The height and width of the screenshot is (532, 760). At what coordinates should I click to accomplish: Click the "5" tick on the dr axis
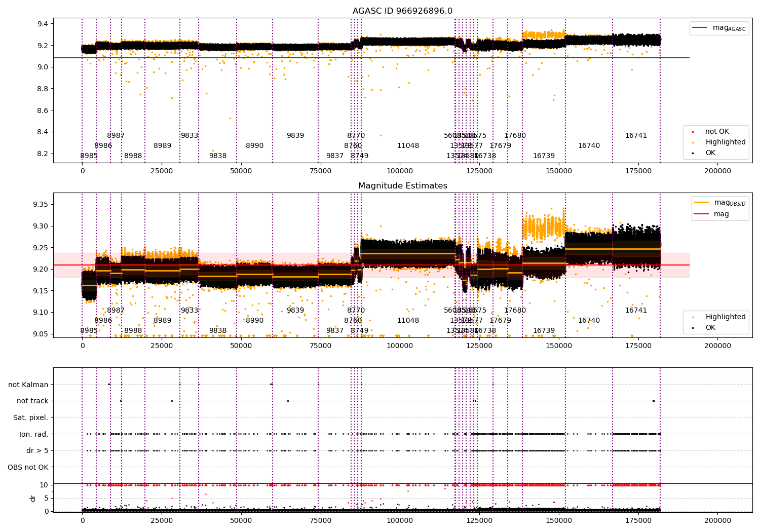[47, 498]
